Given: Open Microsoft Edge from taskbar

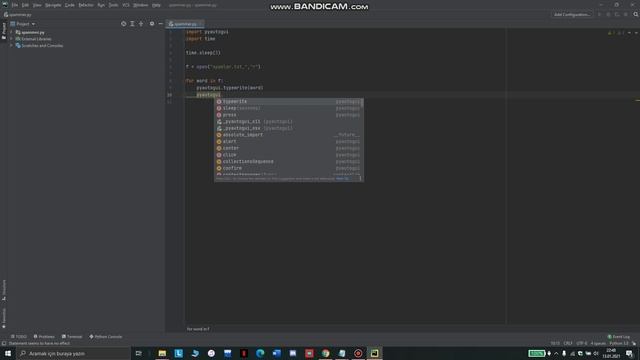Looking at the screenshot, I should [x=260, y=353].
